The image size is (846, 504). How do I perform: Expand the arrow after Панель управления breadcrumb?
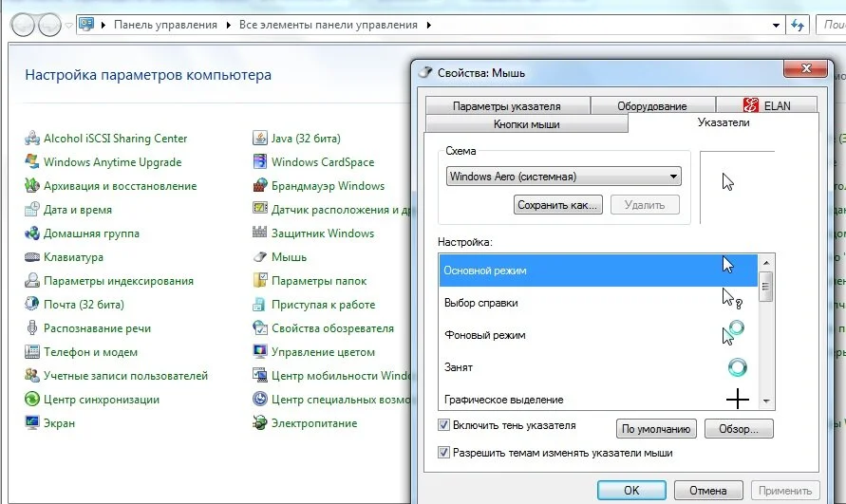coord(229,25)
